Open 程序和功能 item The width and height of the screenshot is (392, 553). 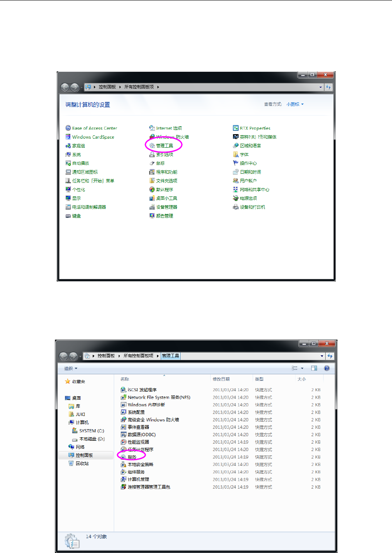click(163, 172)
